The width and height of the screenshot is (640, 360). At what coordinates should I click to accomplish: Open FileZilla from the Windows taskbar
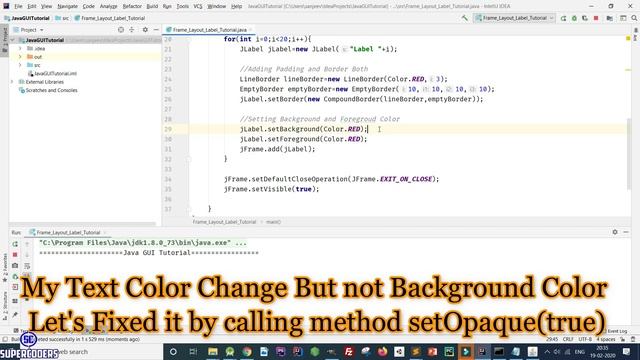(x=348, y=352)
